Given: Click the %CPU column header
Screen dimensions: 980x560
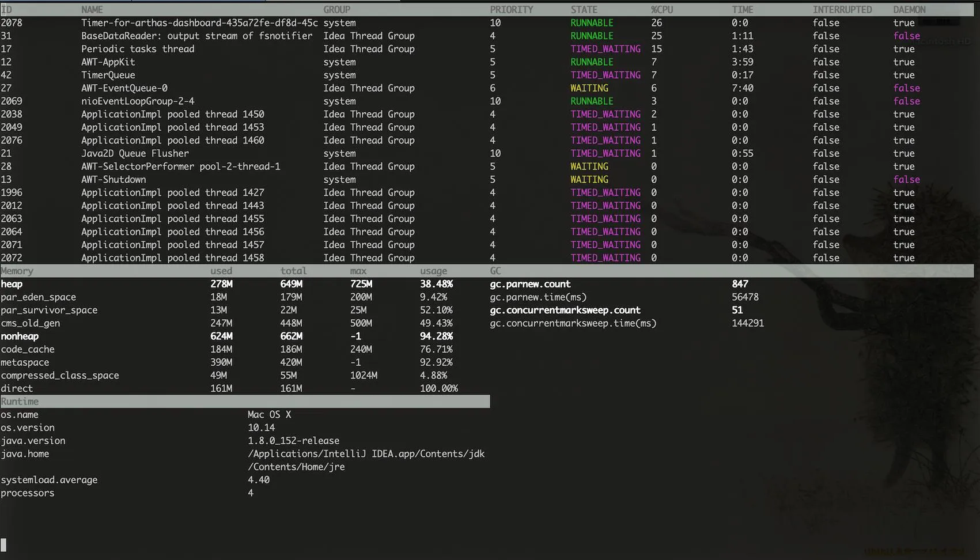Looking at the screenshot, I should coord(662,10).
